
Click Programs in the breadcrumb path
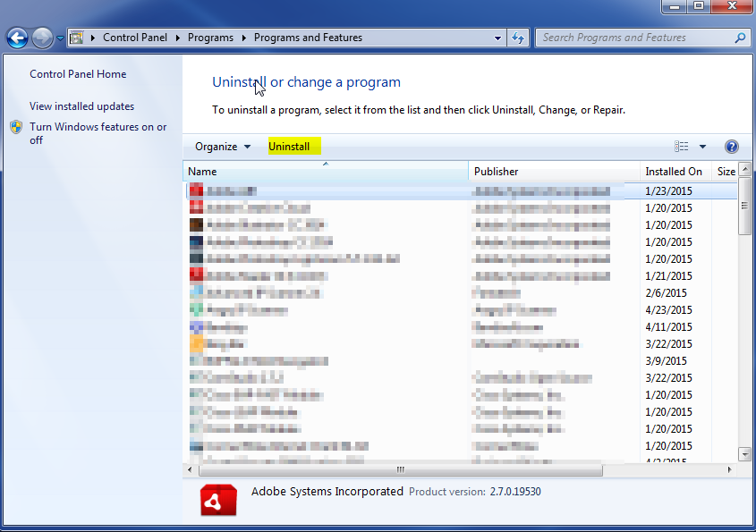coord(210,38)
